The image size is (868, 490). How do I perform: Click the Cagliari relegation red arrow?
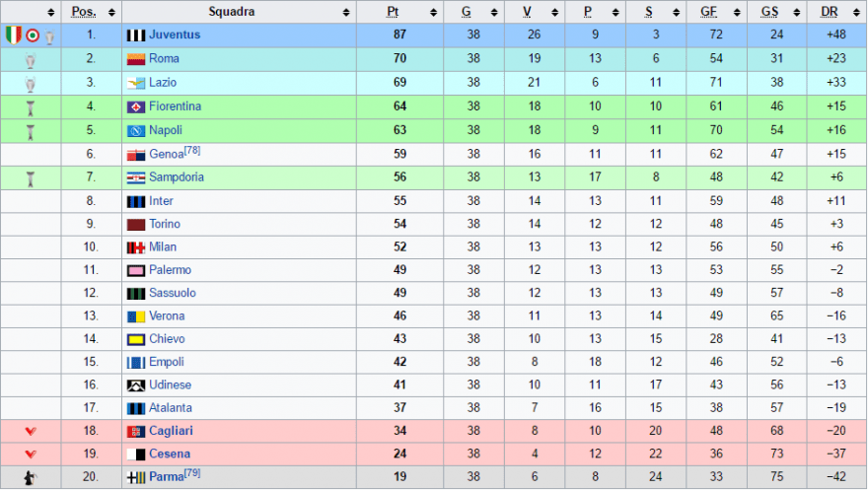click(31, 432)
